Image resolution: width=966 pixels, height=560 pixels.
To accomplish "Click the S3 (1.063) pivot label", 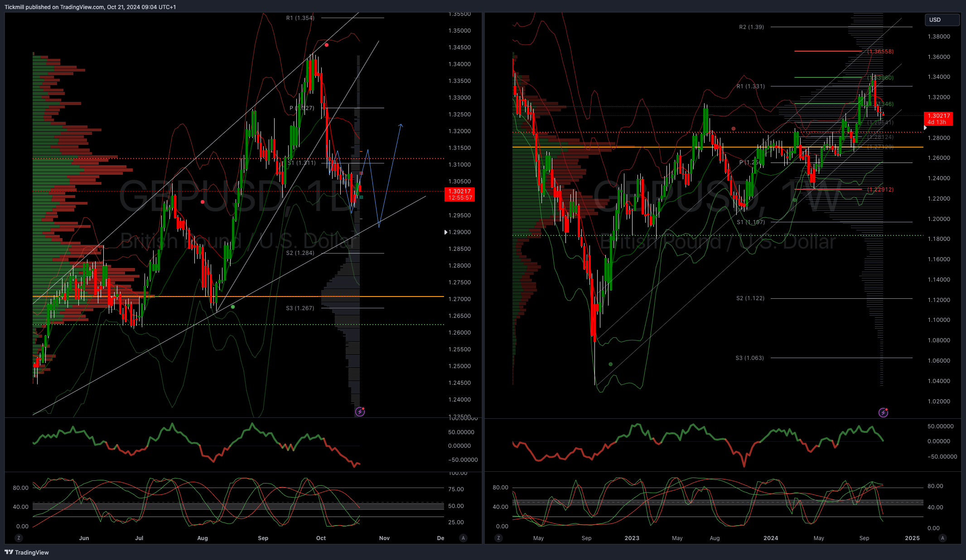I will 749,358.
